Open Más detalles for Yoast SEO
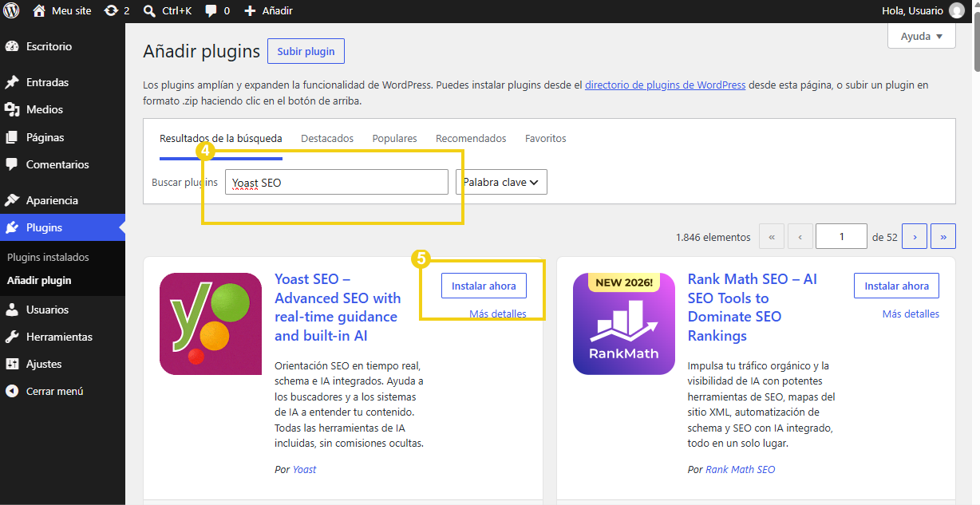The height and width of the screenshot is (505, 980). pos(498,314)
